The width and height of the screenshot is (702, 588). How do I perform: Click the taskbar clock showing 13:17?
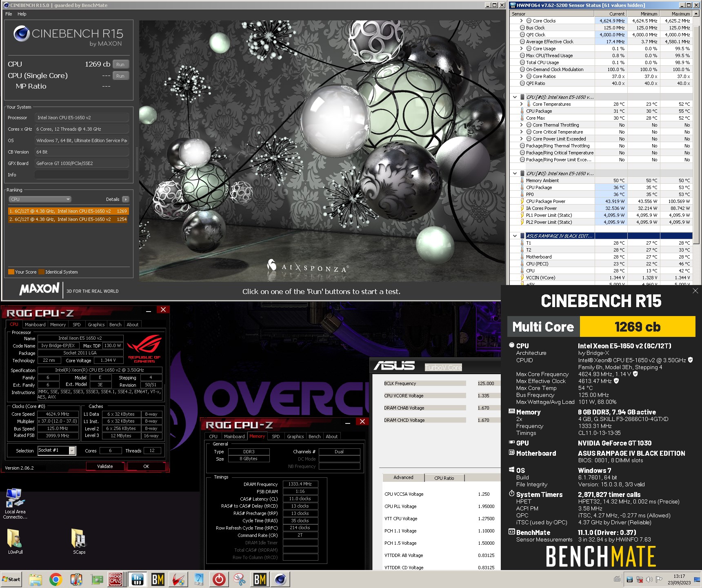(679, 579)
